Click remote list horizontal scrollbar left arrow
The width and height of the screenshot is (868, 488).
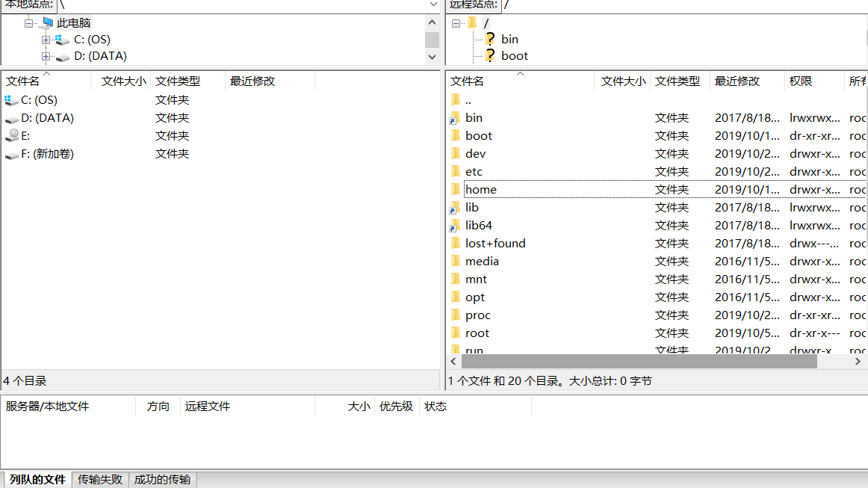pyautogui.click(x=453, y=361)
